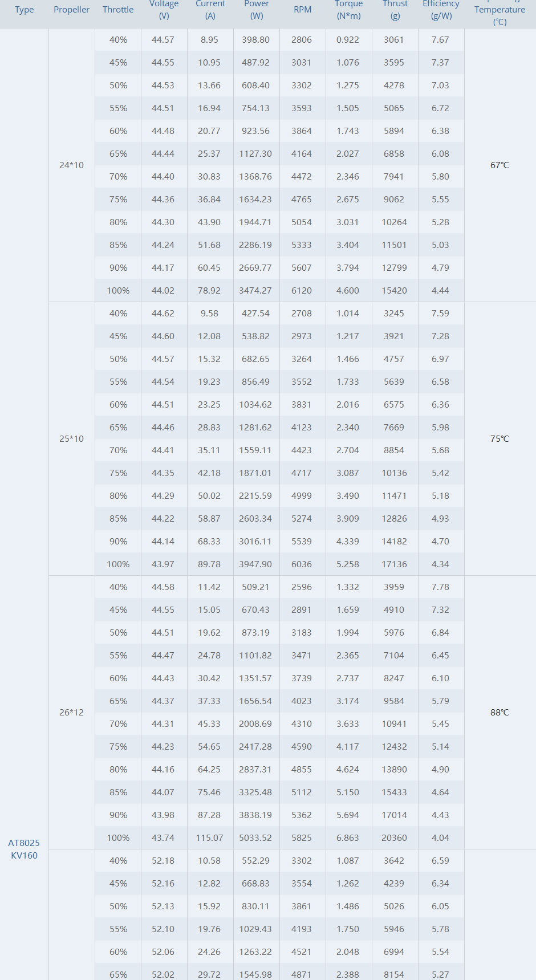Select the Power (W) column header
This screenshot has height=980, width=536.
pyautogui.click(x=257, y=9)
